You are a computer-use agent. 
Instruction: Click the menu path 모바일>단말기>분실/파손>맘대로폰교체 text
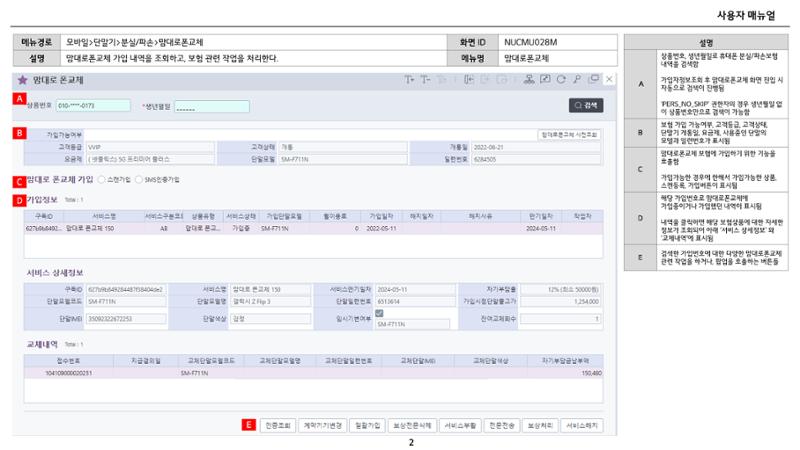(135, 42)
